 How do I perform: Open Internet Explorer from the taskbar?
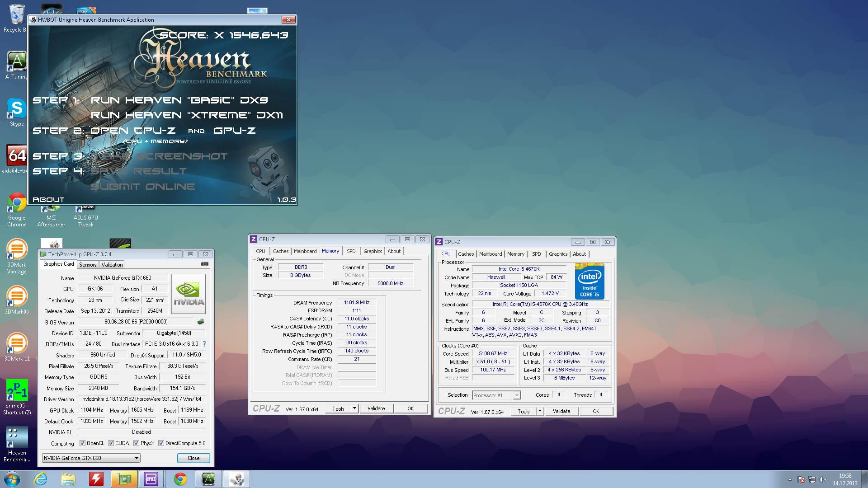pyautogui.click(x=40, y=479)
